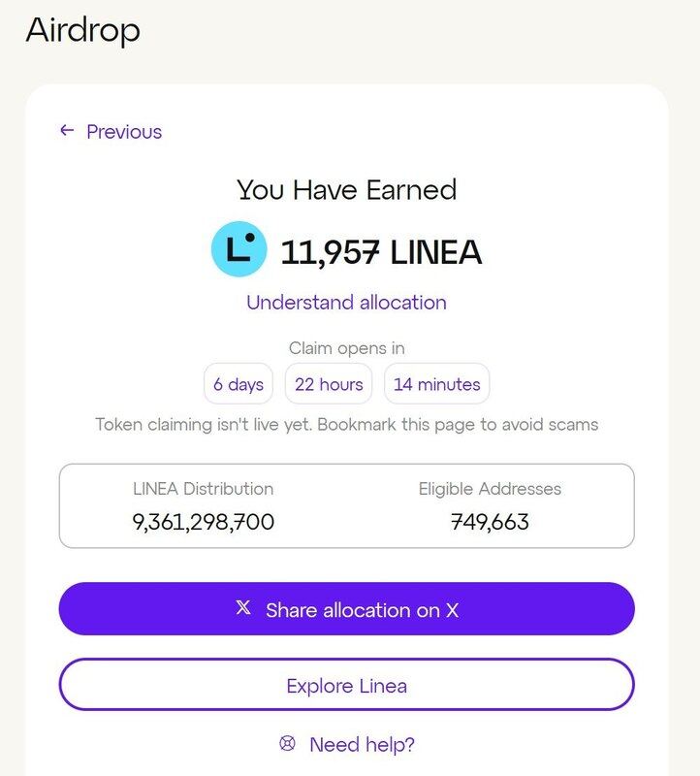Click the left arrow icon beside Previous

[x=67, y=130]
